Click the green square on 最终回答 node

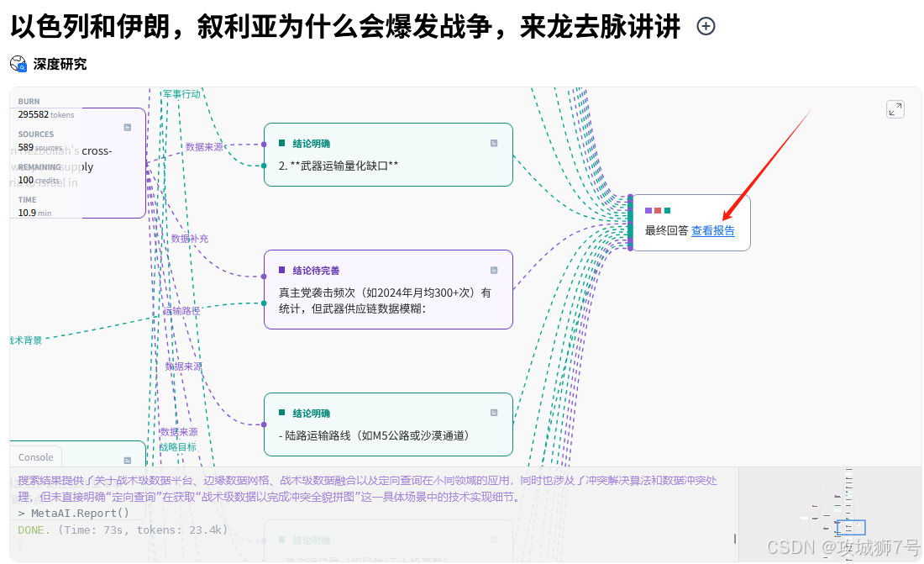(667, 211)
